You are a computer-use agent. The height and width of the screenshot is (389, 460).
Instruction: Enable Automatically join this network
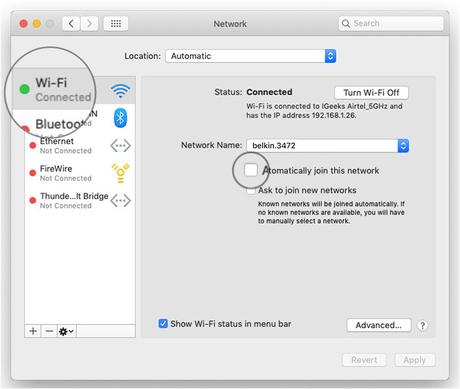(251, 170)
